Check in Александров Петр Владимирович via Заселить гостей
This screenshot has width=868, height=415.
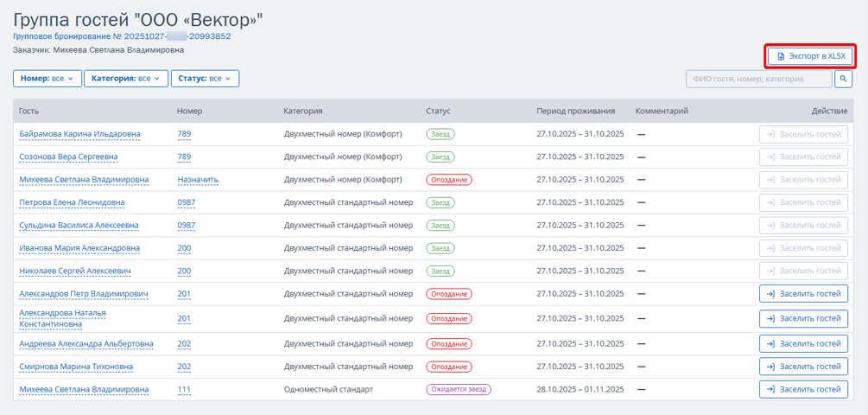click(803, 294)
